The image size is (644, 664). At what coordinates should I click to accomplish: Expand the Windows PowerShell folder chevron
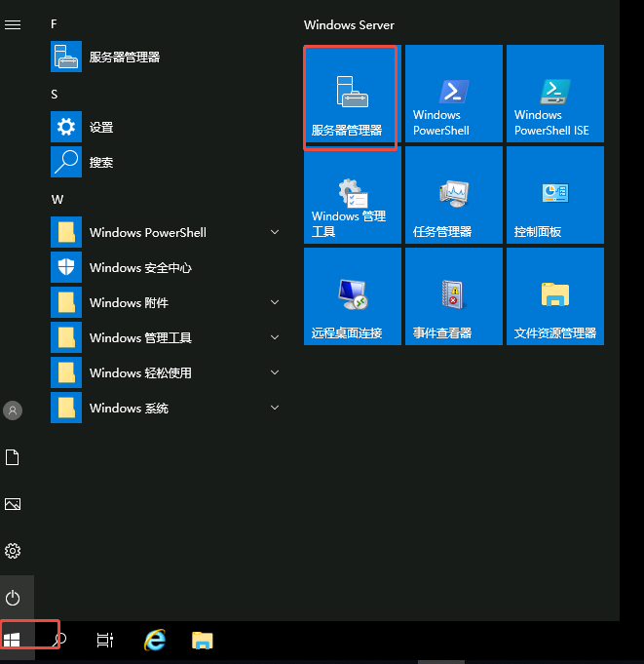pyautogui.click(x=275, y=232)
